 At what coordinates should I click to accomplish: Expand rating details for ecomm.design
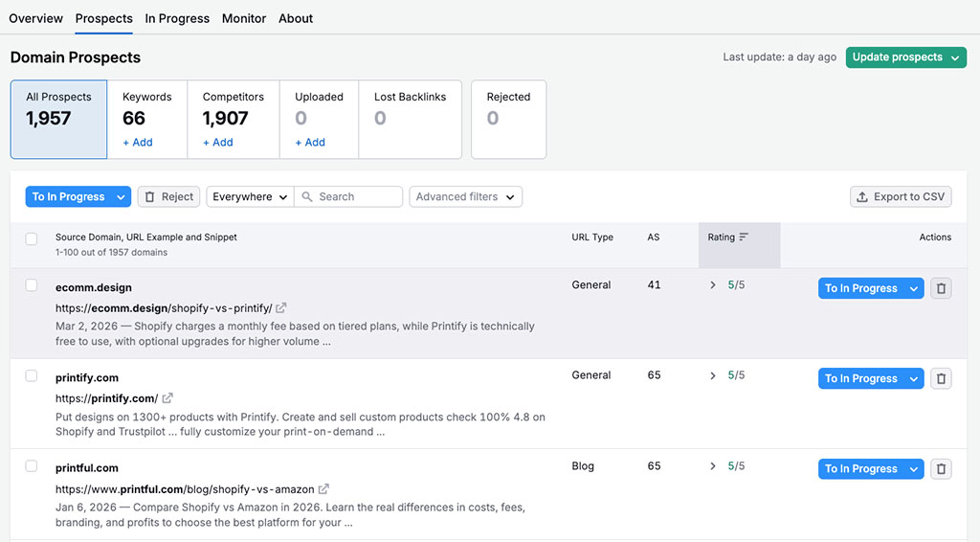click(x=712, y=285)
